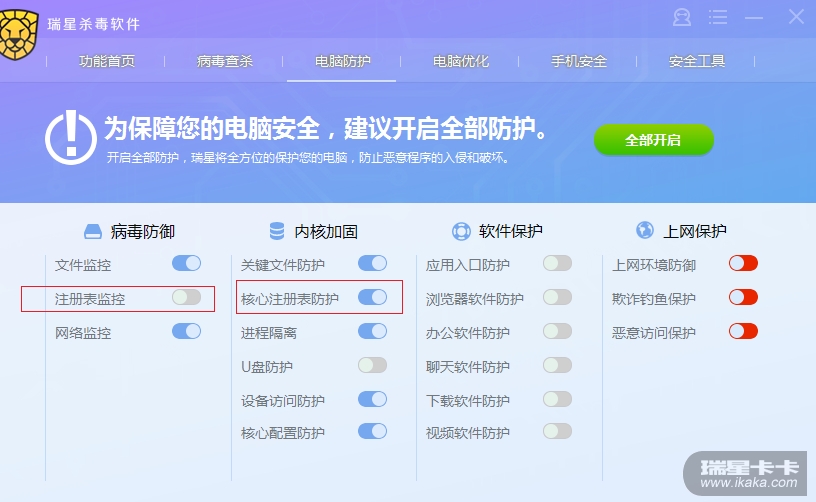Click the 上网保护 globe icon

645,230
